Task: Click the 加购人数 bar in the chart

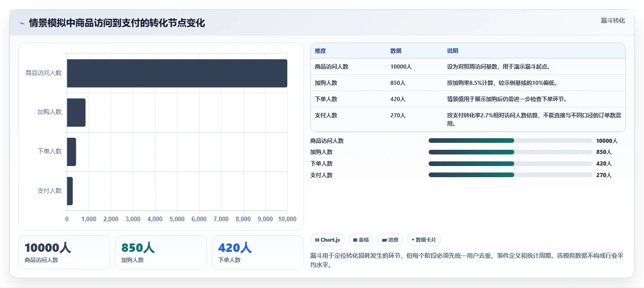Action: [x=76, y=112]
